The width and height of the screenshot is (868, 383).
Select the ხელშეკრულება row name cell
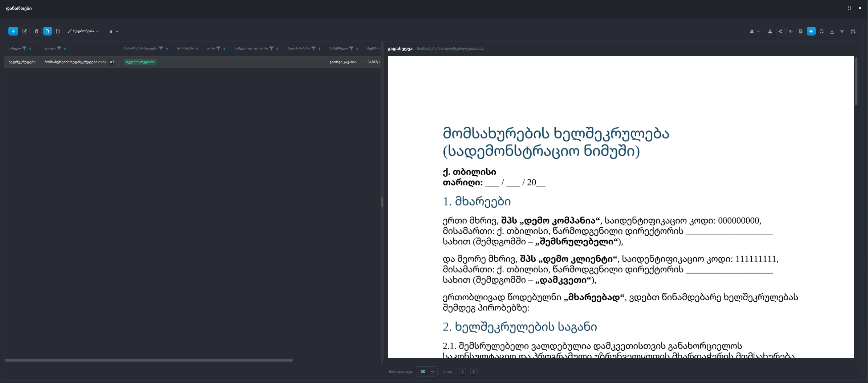coord(22,62)
